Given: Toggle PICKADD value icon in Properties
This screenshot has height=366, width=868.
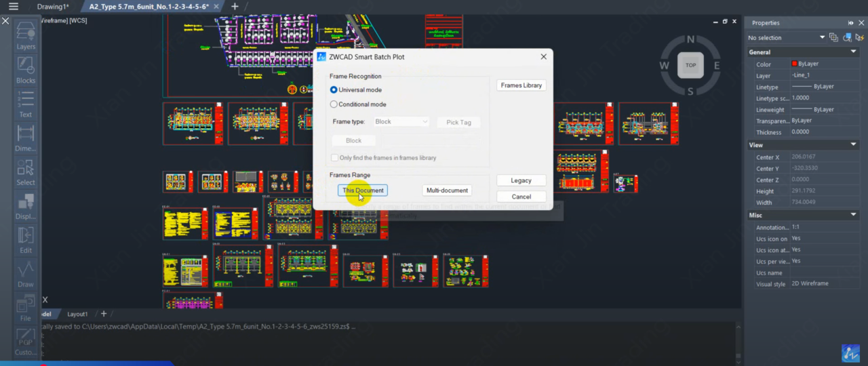Looking at the screenshot, I should tap(833, 38).
